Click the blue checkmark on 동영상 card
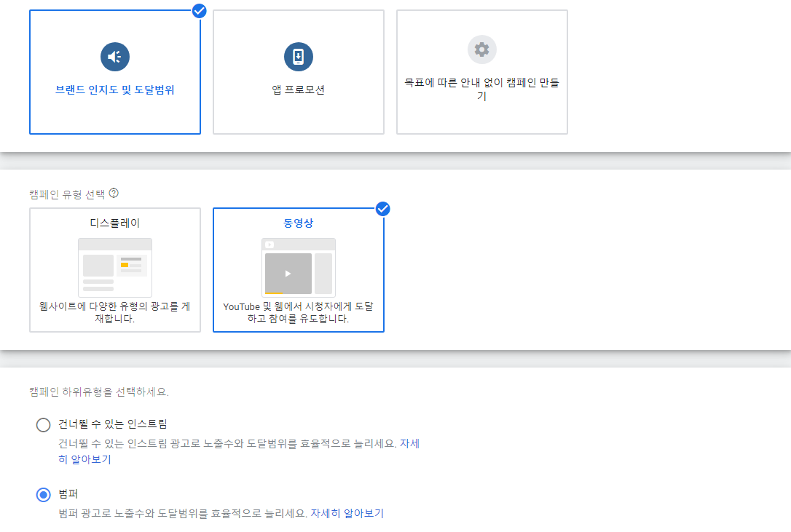This screenshot has width=791, height=532. click(x=382, y=209)
